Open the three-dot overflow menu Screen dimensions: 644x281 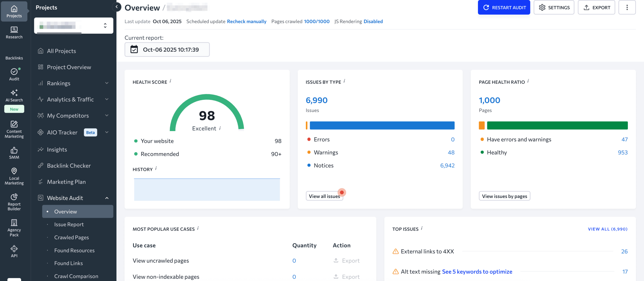point(627,7)
